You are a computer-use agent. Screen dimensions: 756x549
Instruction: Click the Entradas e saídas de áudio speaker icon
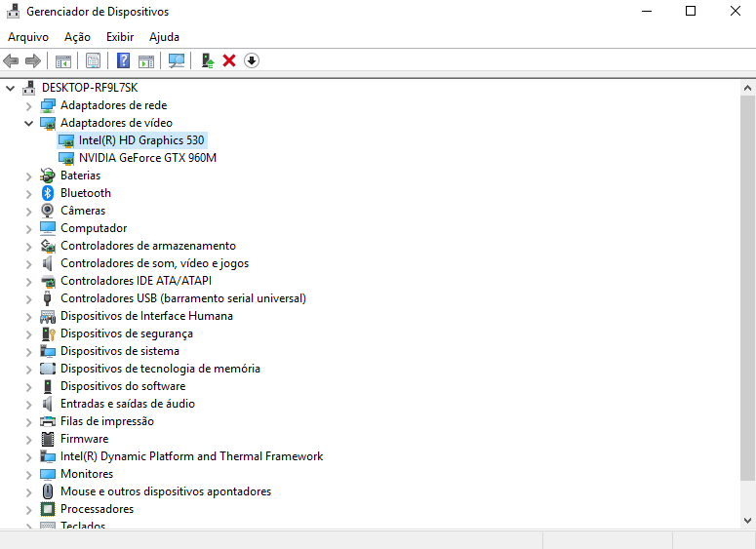tap(47, 404)
